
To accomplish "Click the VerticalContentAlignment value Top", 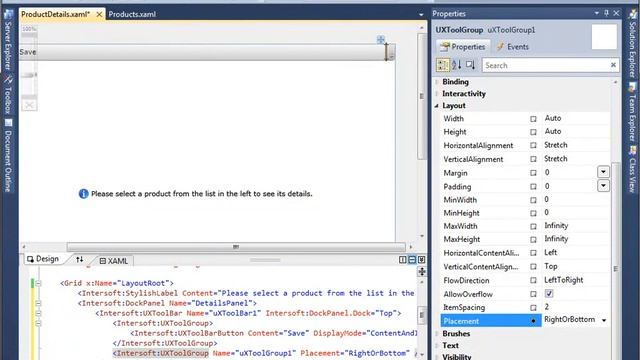I will [x=551, y=266].
